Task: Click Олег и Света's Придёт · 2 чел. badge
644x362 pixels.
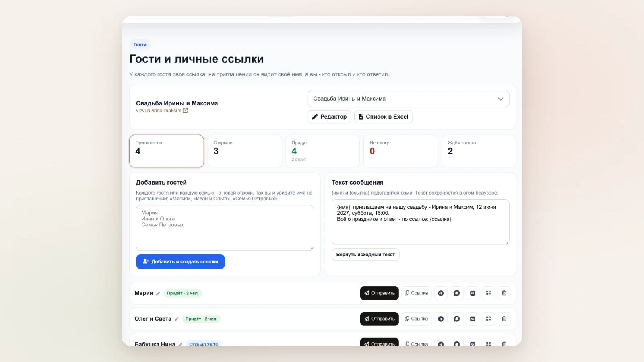Action: tap(201, 319)
